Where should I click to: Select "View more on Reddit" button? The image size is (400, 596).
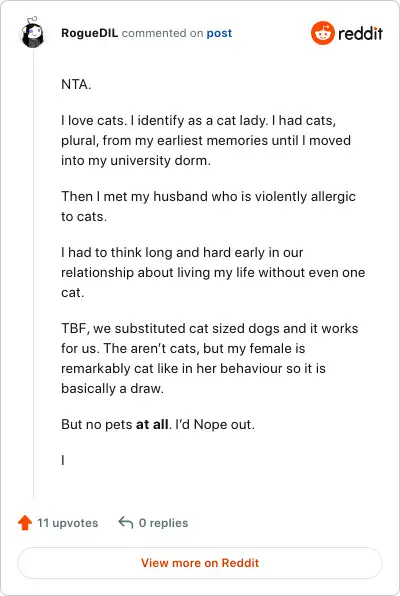tap(200, 563)
